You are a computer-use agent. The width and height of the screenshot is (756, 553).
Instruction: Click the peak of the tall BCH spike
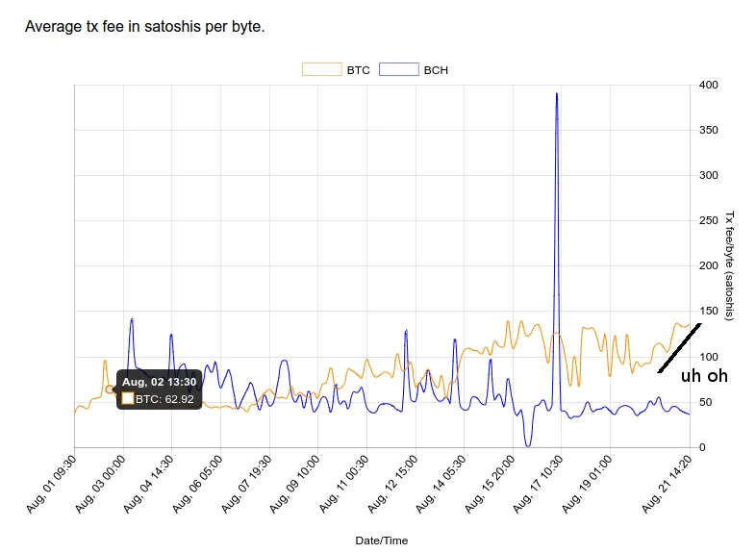[557, 93]
